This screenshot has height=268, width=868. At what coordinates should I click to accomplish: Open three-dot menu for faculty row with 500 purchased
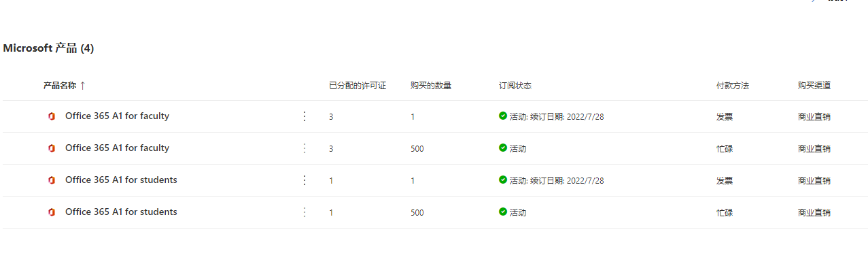(305, 148)
